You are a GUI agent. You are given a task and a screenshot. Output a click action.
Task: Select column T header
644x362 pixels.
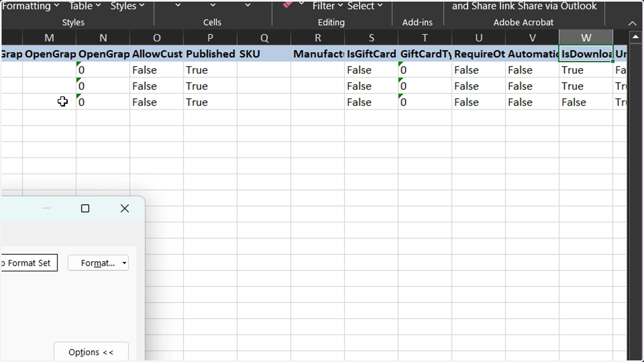point(425,38)
